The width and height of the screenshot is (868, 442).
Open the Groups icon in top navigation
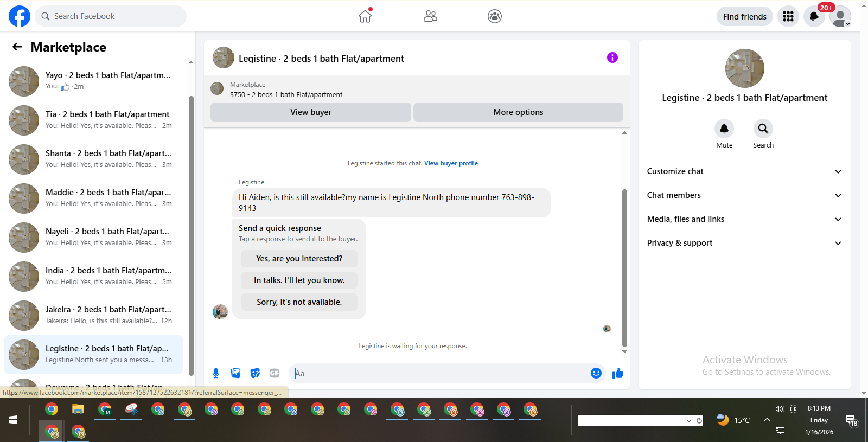coord(495,16)
